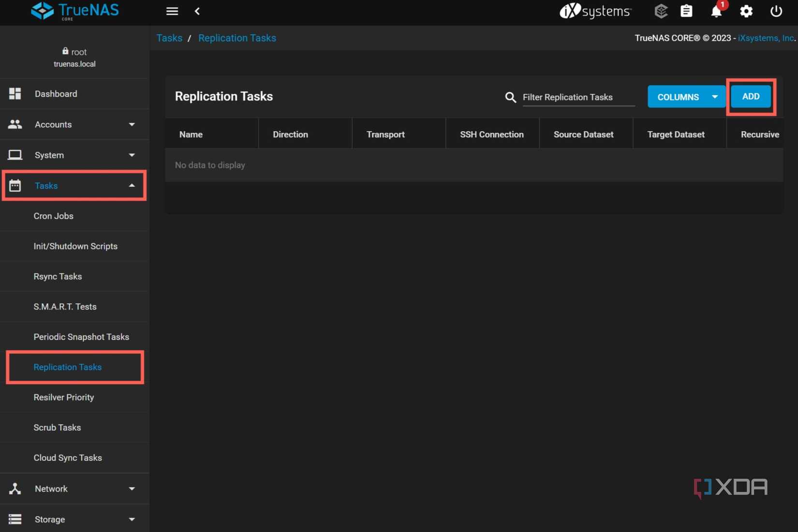The image size is (798, 532).
Task: Click the truenas.local hostname text
Action: click(x=74, y=64)
